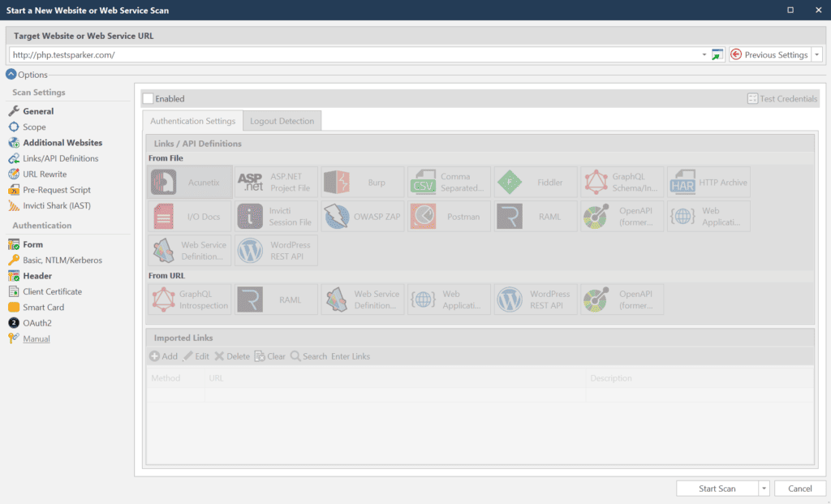Pick the Fiddler file import icon
The height and width of the screenshot is (504, 831).
point(510,183)
